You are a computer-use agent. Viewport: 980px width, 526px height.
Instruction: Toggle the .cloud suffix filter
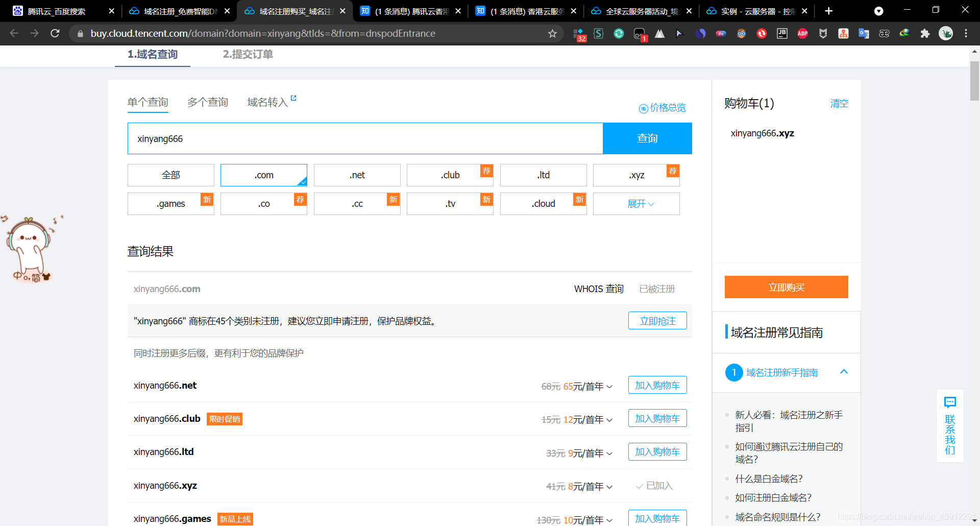tap(544, 204)
